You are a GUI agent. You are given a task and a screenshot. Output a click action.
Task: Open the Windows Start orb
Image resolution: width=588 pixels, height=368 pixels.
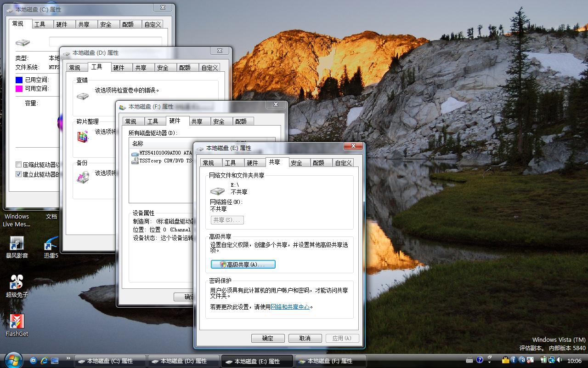click(13, 360)
